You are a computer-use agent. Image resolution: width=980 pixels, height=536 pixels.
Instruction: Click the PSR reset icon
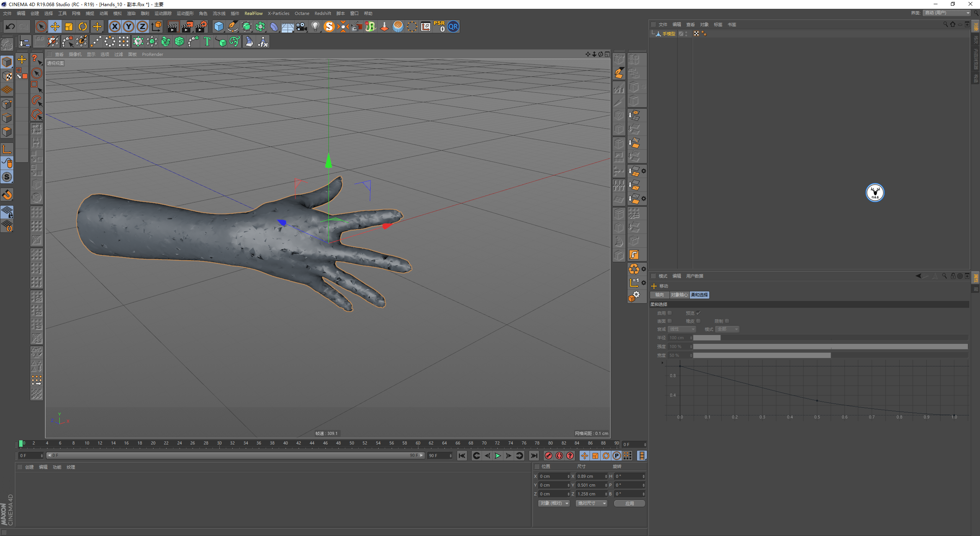(x=439, y=26)
